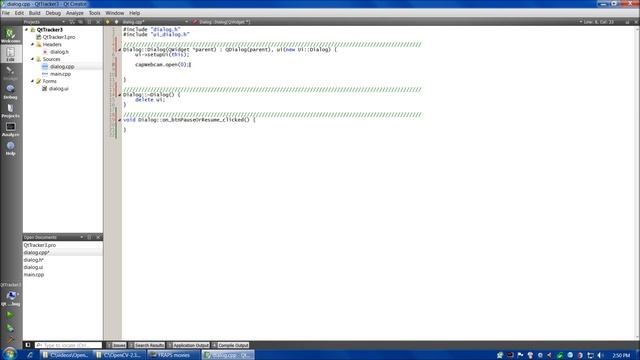This screenshot has width=640, height=360.
Task: Collapse the Forms folder
Action: tap(33, 81)
